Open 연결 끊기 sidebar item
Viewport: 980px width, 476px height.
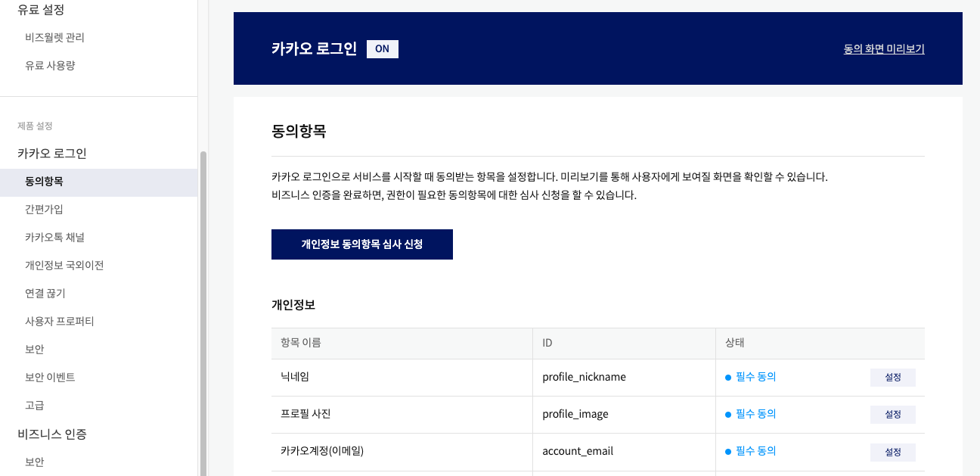click(45, 294)
